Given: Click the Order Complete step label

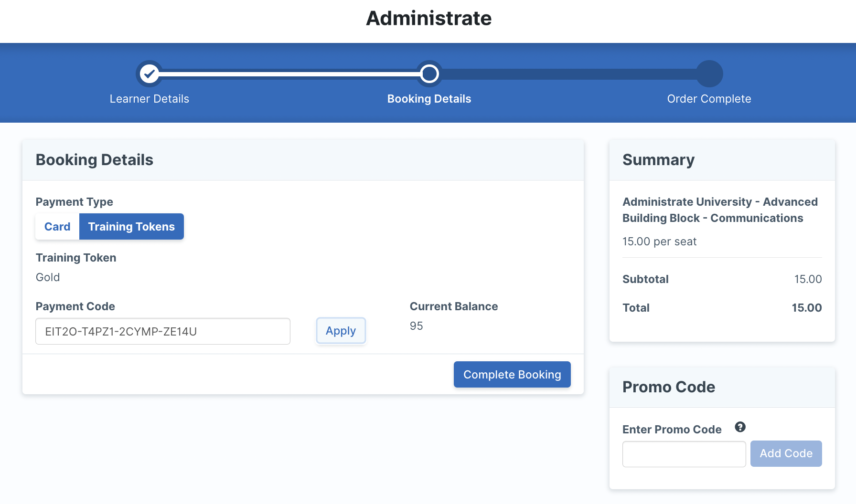Looking at the screenshot, I should 709,99.
